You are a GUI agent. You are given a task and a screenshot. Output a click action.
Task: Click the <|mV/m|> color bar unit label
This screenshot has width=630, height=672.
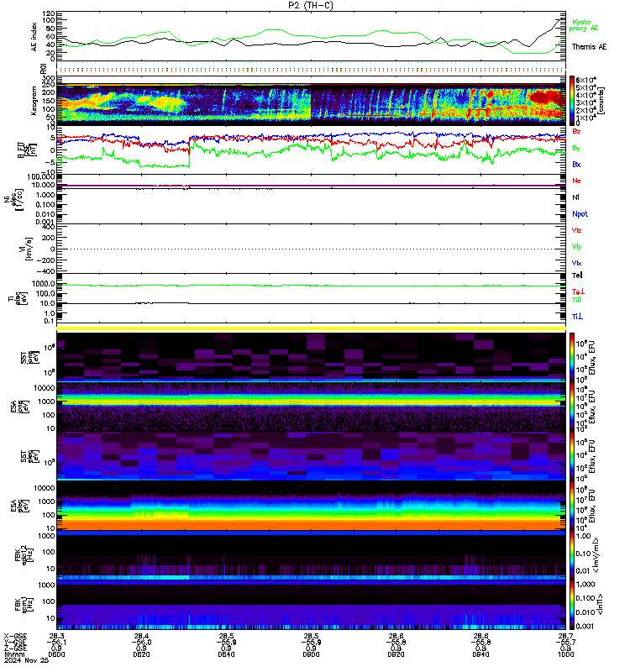point(596,555)
